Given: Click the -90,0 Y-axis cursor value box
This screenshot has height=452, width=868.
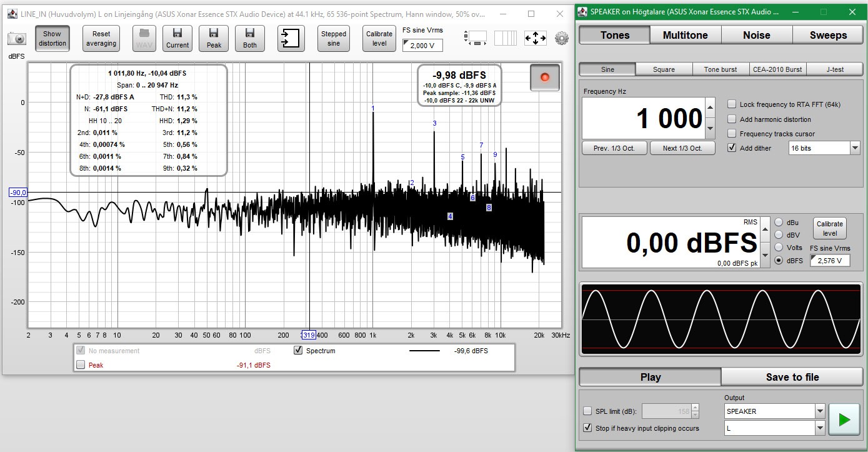Looking at the screenshot, I should pos(18,193).
